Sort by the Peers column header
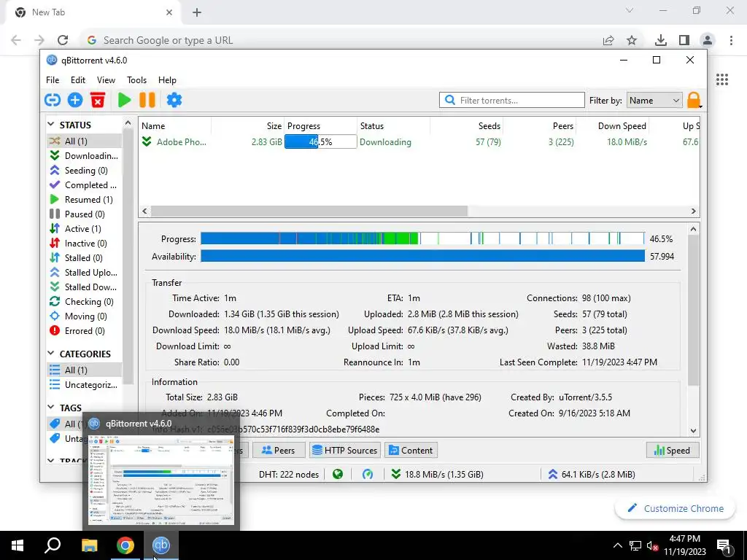 539,126
